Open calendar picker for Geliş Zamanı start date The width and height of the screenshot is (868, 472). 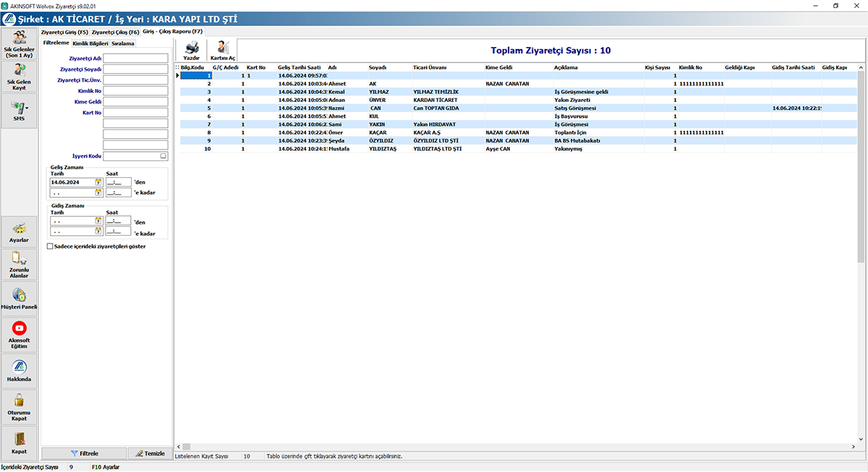pos(98,183)
